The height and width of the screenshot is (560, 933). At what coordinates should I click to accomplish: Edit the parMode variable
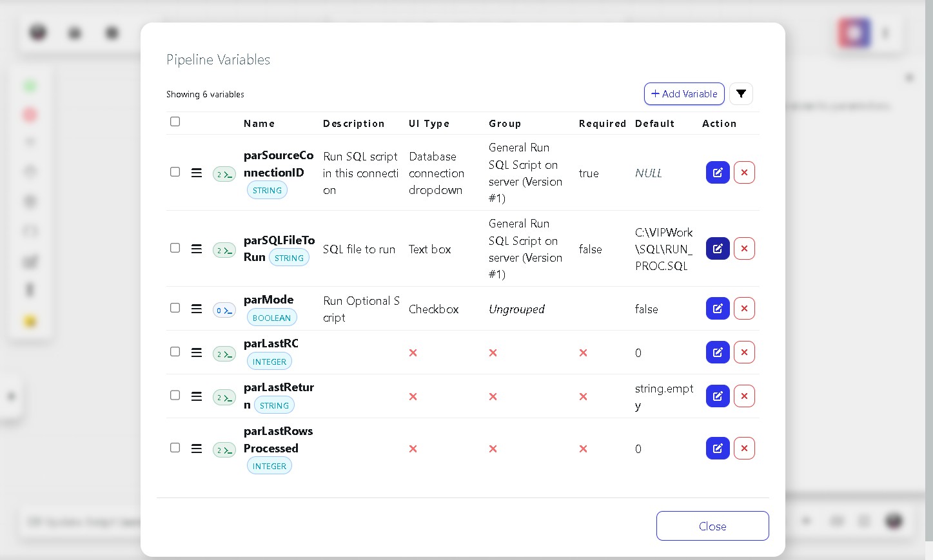718,309
